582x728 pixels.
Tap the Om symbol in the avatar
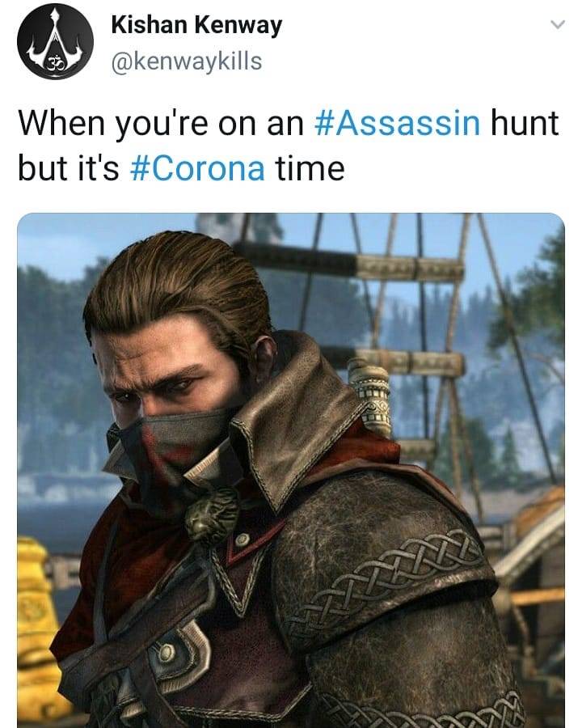point(55,61)
